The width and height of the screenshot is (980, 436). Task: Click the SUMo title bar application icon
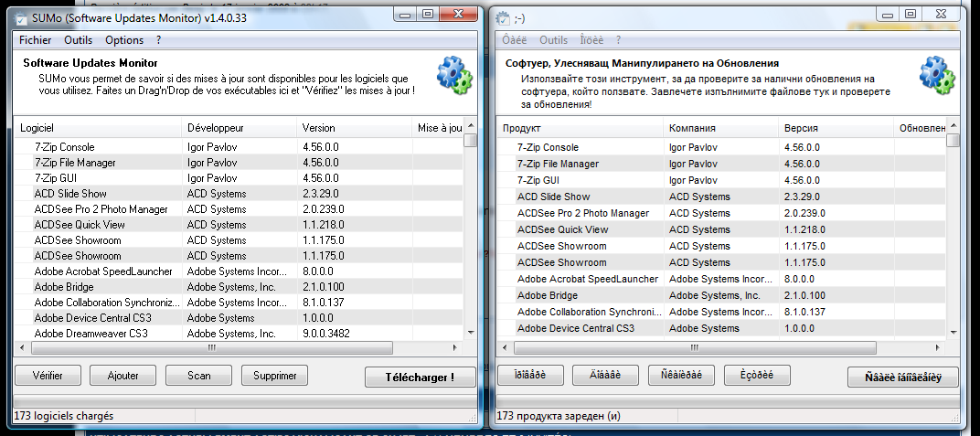coord(21,15)
